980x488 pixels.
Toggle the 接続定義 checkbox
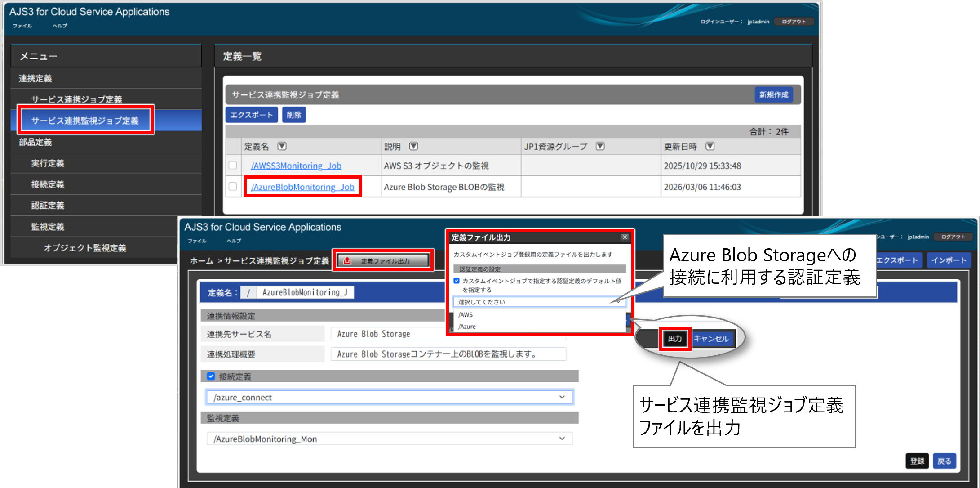211,376
